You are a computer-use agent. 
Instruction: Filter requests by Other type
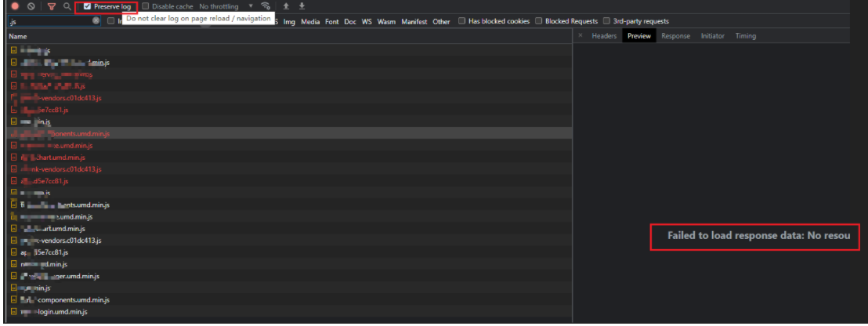[441, 22]
